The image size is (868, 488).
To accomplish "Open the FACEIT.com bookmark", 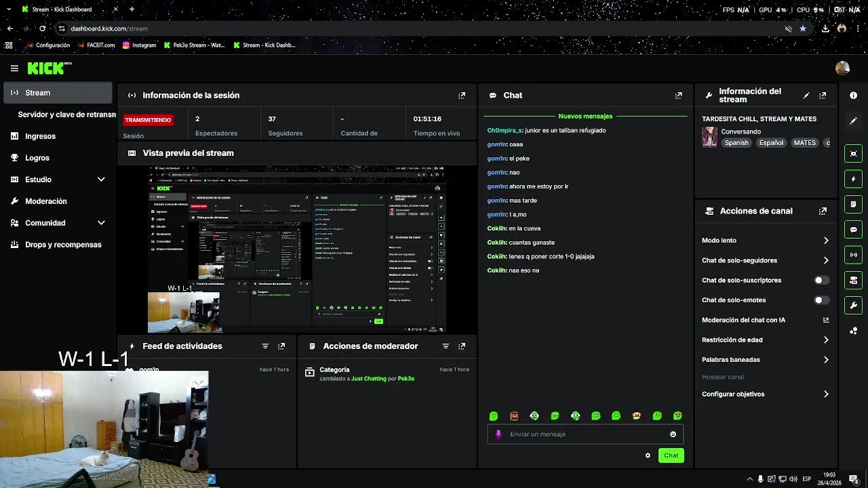I will [96, 45].
